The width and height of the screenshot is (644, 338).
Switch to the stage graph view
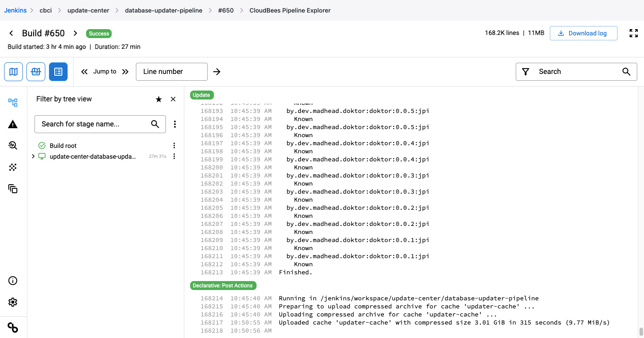point(36,72)
